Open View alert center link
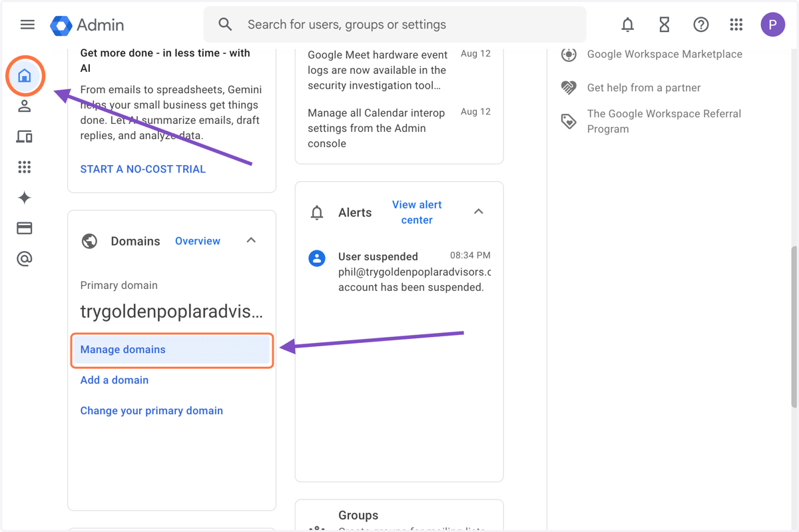 [x=417, y=212]
